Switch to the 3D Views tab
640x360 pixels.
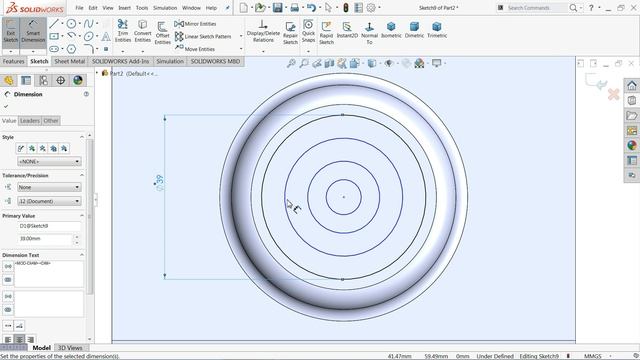tap(70, 348)
